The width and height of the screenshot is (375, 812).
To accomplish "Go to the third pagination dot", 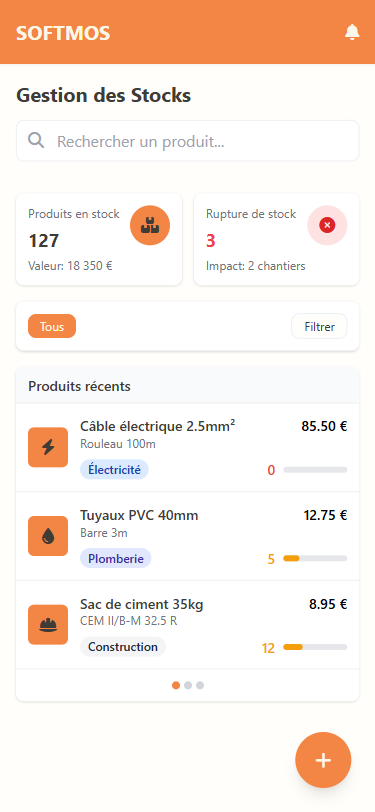I will click(200, 685).
